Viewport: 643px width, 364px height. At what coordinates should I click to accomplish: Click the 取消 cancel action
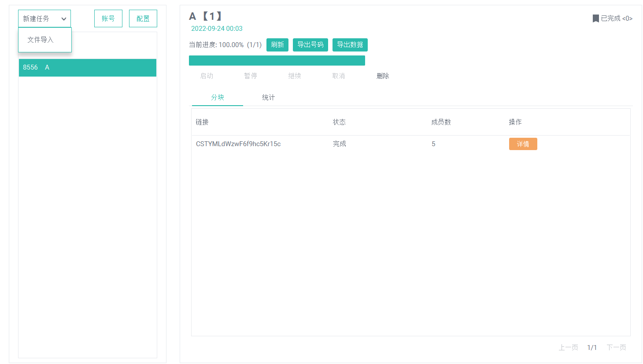[x=339, y=76]
